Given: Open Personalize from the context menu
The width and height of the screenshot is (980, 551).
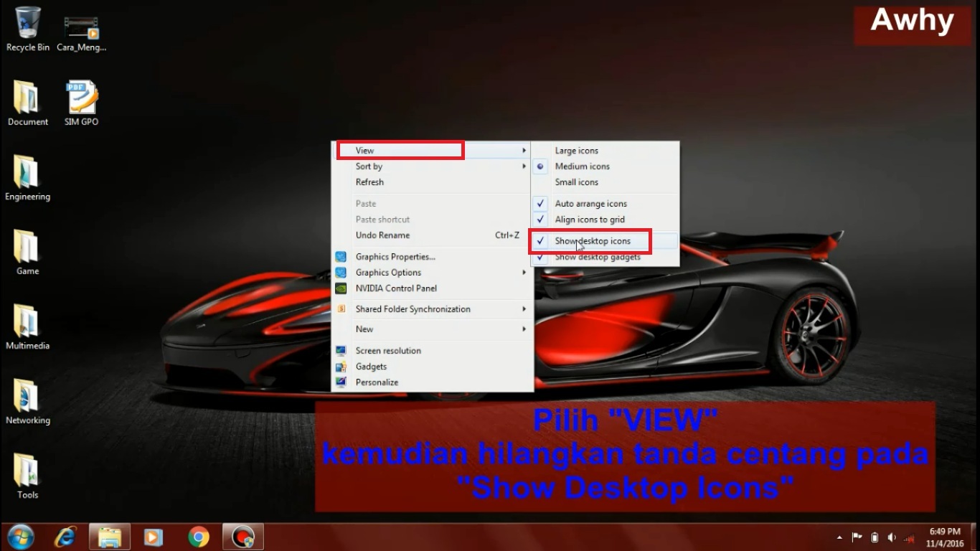Looking at the screenshot, I should (375, 382).
